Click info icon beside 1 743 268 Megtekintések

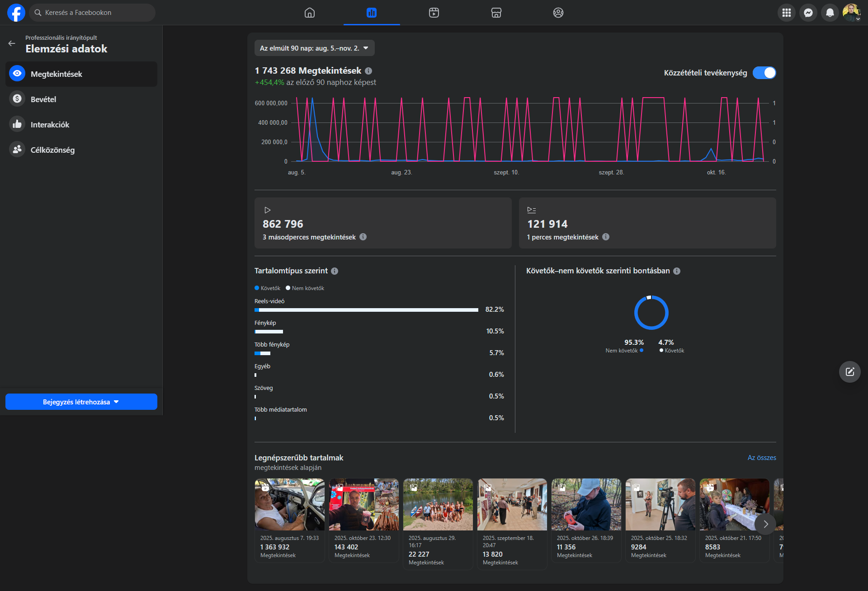pos(368,71)
